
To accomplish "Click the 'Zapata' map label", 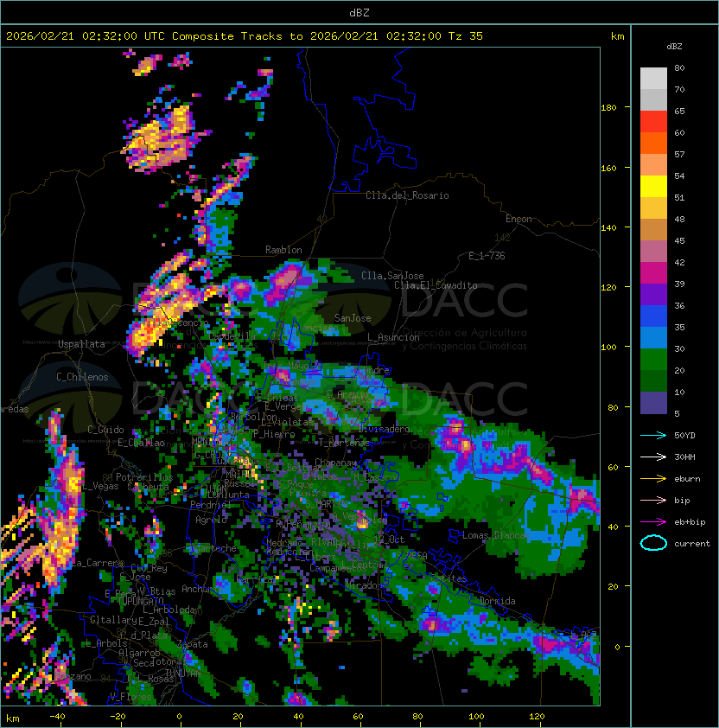I will pyautogui.click(x=192, y=644).
